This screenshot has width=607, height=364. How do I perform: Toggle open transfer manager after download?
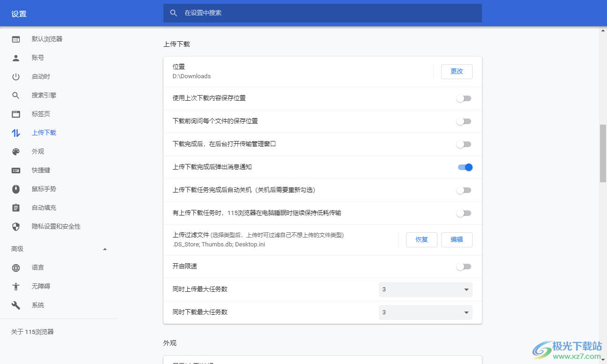pyautogui.click(x=464, y=144)
